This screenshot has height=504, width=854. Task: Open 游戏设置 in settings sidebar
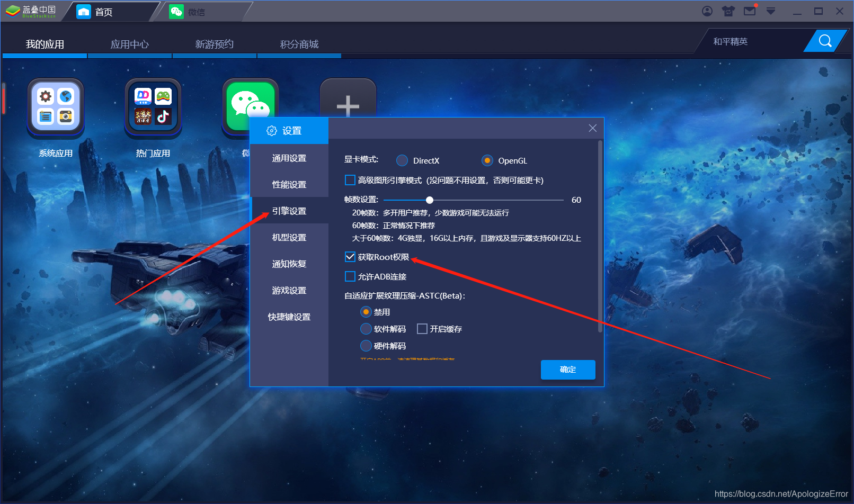tap(289, 291)
